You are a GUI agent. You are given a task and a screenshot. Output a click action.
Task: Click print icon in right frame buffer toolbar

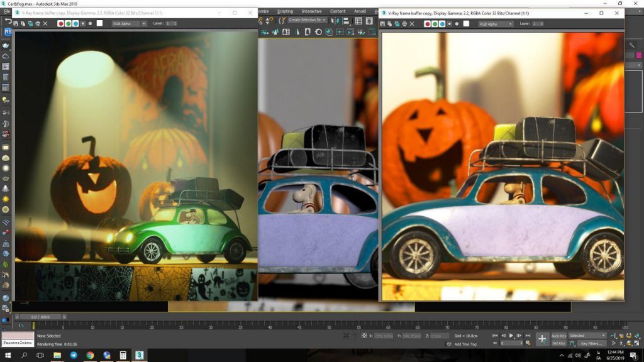[404, 24]
